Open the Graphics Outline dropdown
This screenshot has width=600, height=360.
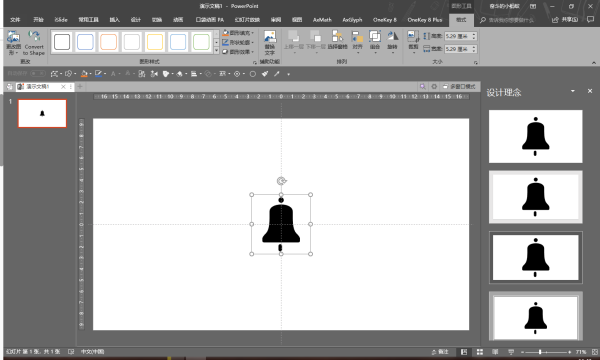tap(238, 42)
